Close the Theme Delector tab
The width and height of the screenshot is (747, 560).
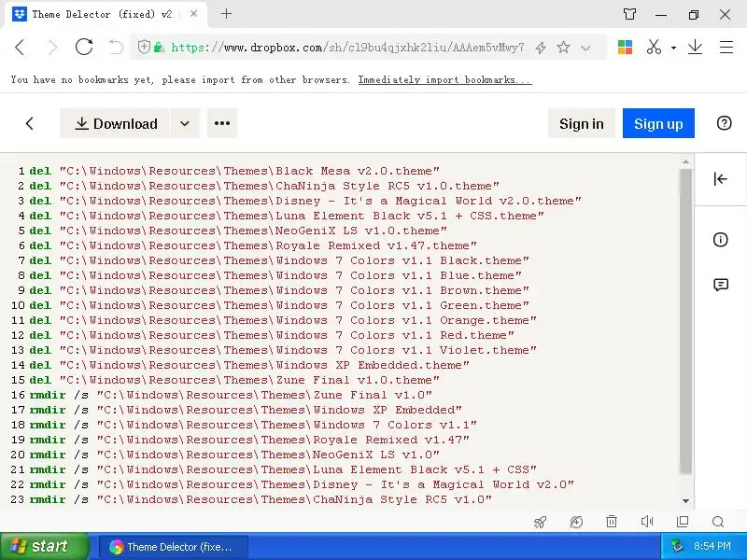point(193,14)
